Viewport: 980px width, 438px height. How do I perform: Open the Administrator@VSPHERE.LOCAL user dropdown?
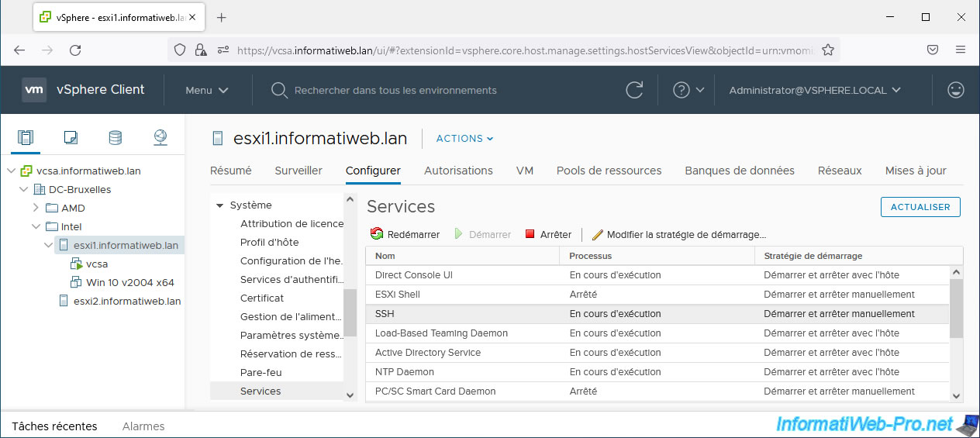(815, 90)
